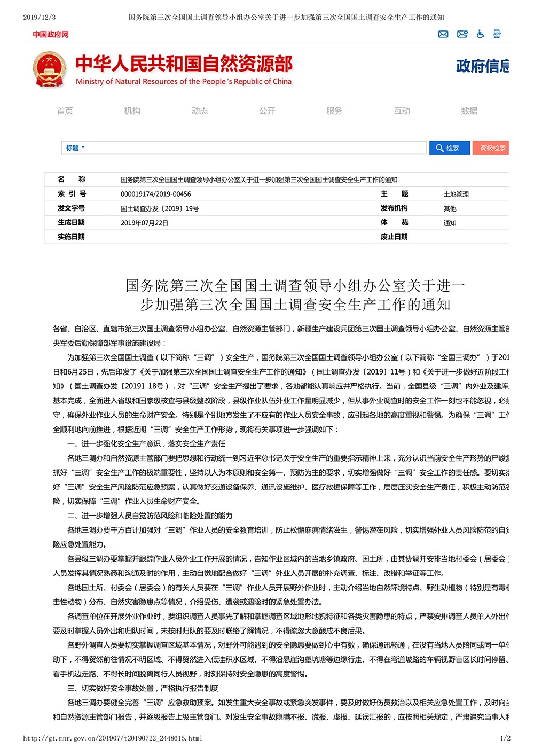
Task: Open the 服务 nav item
Action: pos(334,111)
